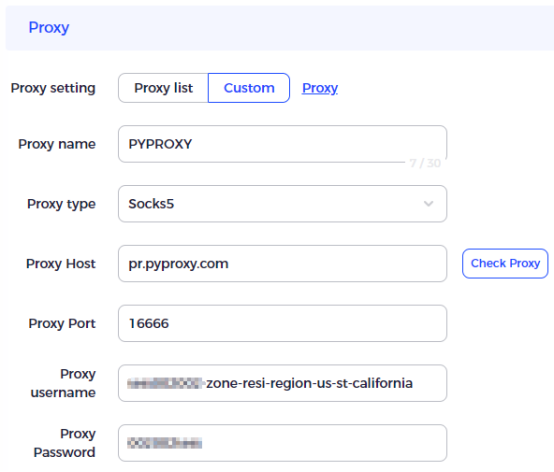Click the Check Proxy button
The height and width of the screenshot is (472, 554).
505,264
